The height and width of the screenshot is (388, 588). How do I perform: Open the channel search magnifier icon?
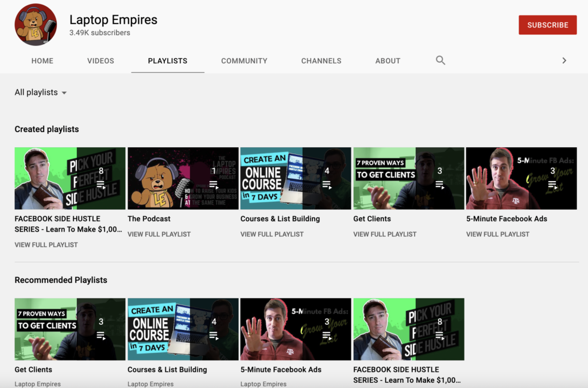[440, 60]
